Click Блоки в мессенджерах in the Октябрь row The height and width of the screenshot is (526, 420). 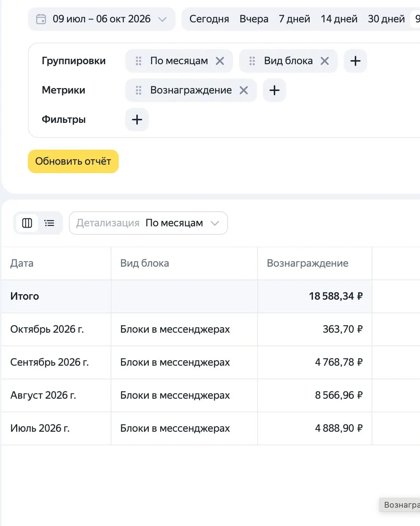pyautogui.click(x=175, y=329)
